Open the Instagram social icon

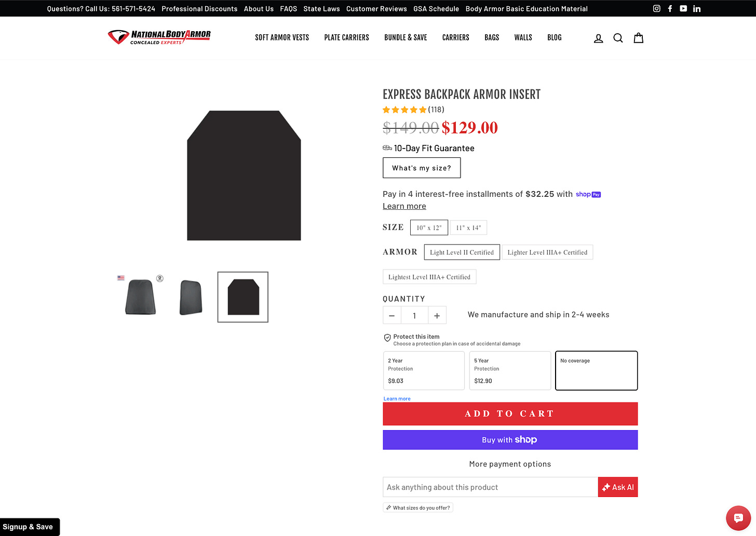656,8
